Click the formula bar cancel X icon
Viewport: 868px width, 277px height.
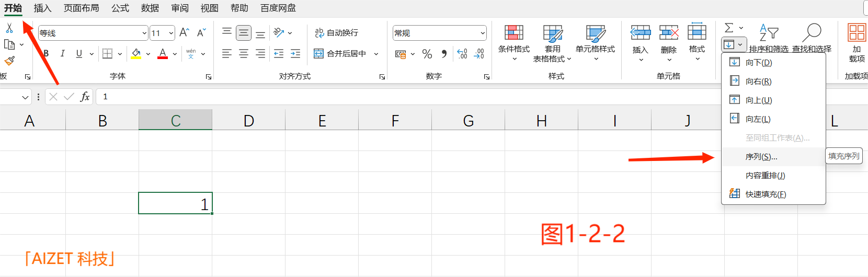53,97
